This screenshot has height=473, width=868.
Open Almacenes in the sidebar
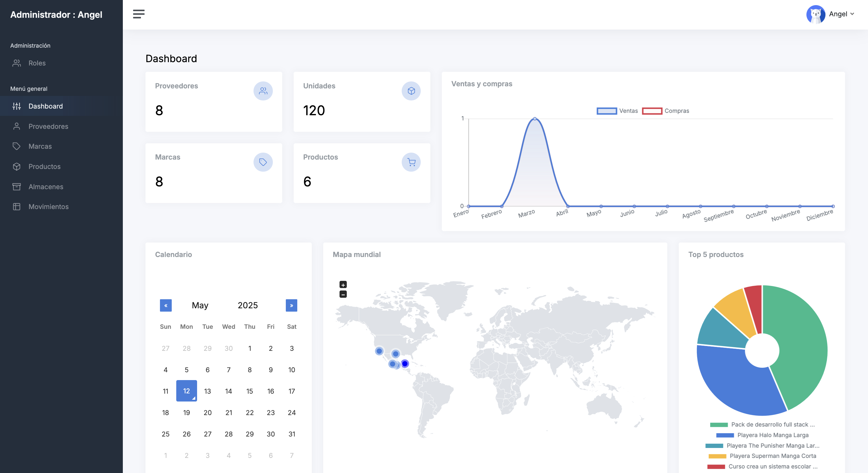(x=46, y=187)
